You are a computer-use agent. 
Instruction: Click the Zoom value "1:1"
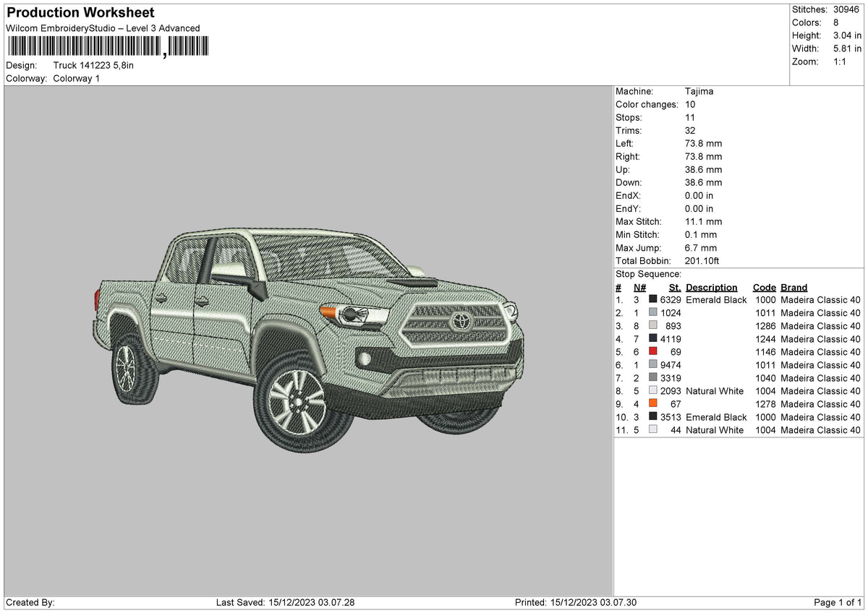tap(838, 61)
